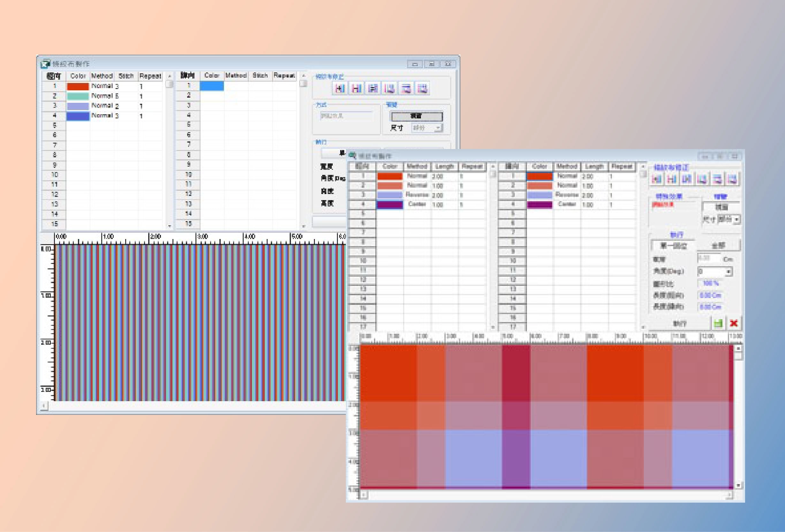Click fifth edit-toolbar icon in back window
The height and width of the screenshot is (532, 785).
pos(406,88)
